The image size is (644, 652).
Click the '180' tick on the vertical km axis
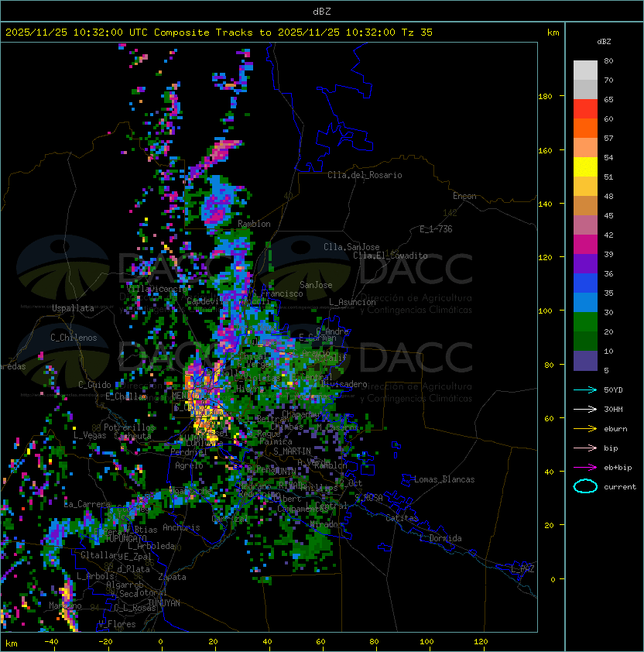pyautogui.click(x=545, y=97)
